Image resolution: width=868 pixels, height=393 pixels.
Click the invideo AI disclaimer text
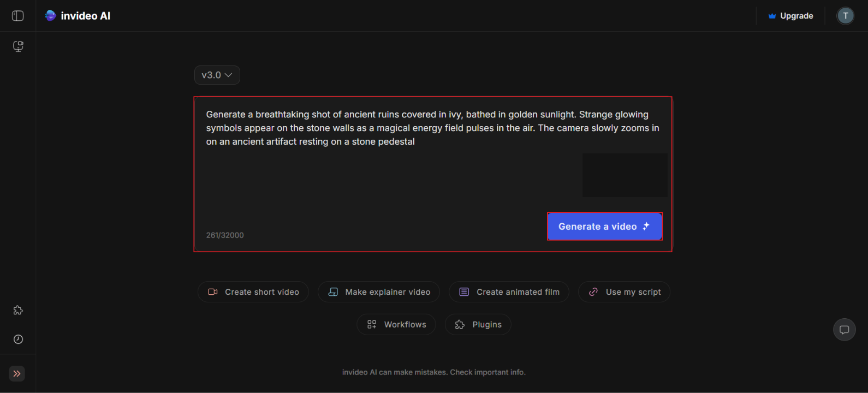coord(434,372)
